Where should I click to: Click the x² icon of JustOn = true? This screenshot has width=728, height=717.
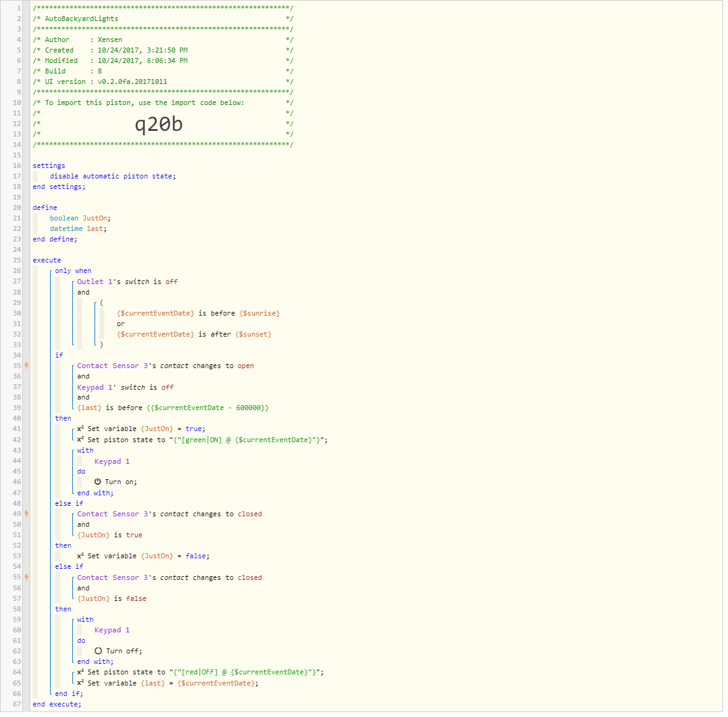click(x=80, y=429)
